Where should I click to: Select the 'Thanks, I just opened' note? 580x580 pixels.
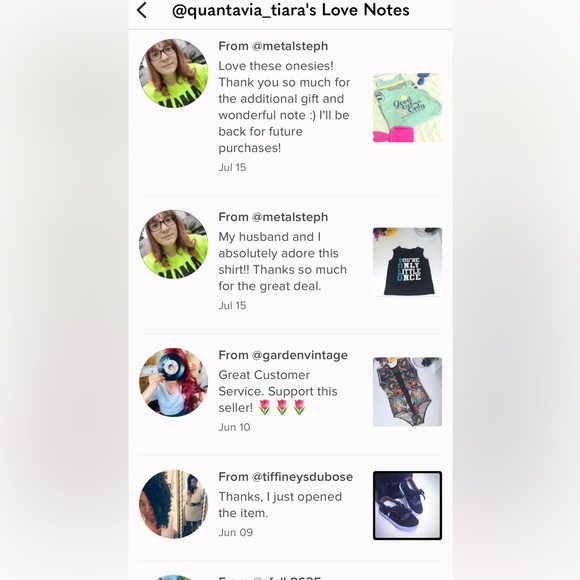280,505
